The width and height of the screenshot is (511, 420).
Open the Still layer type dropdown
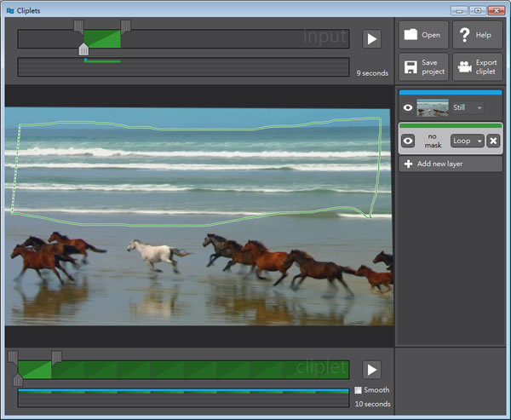[468, 108]
